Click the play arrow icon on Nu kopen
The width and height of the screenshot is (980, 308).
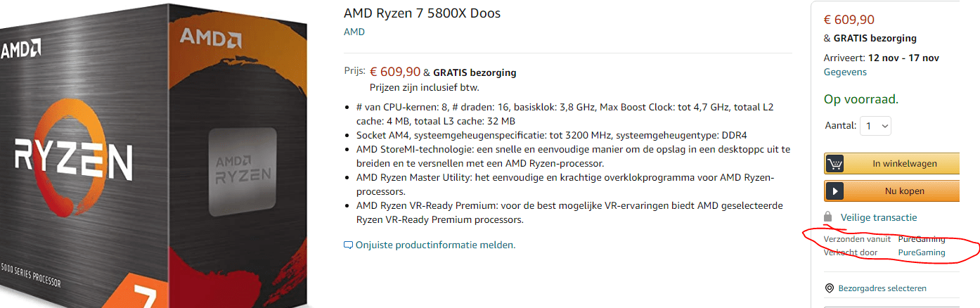tap(834, 191)
